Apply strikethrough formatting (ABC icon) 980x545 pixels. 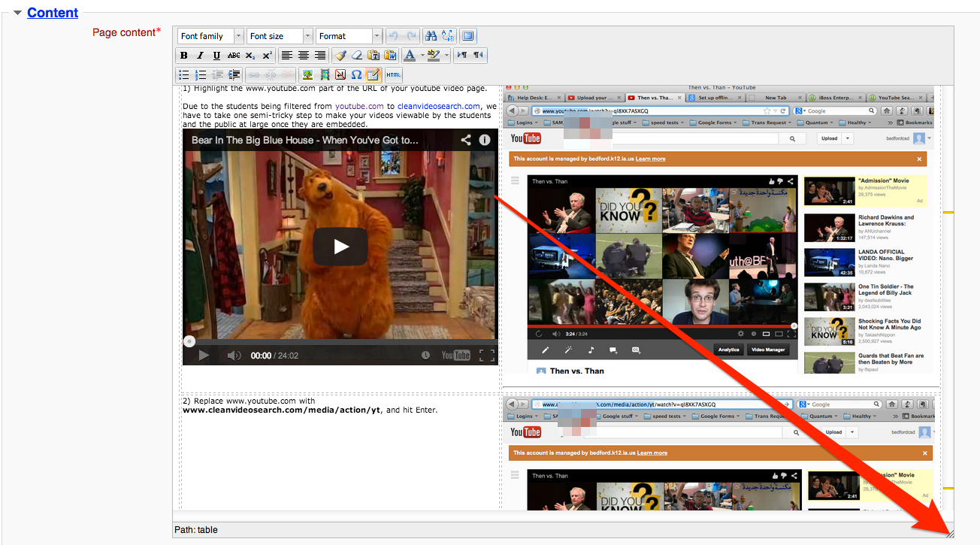[234, 56]
